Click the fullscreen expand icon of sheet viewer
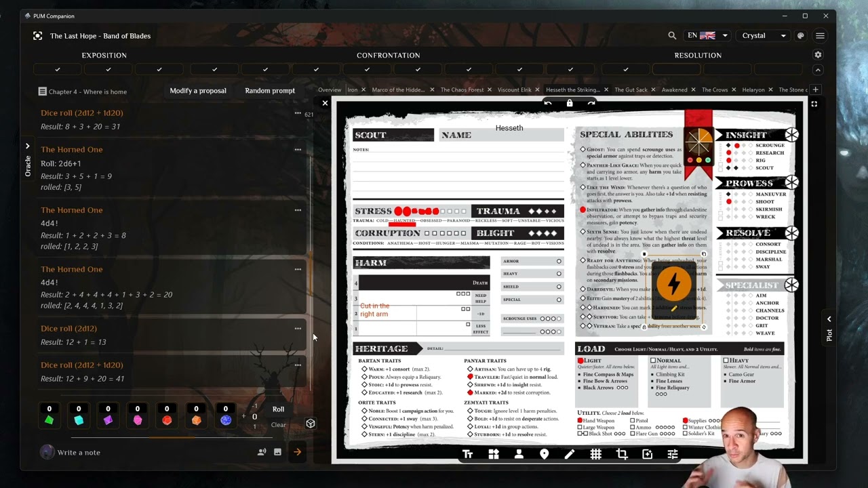The height and width of the screenshot is (488, 868). [814, 104]
